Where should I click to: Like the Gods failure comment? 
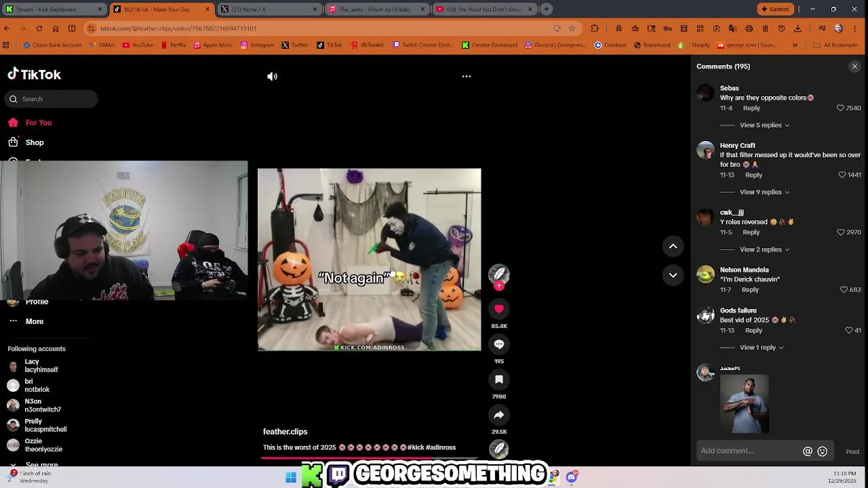[848, 331]
